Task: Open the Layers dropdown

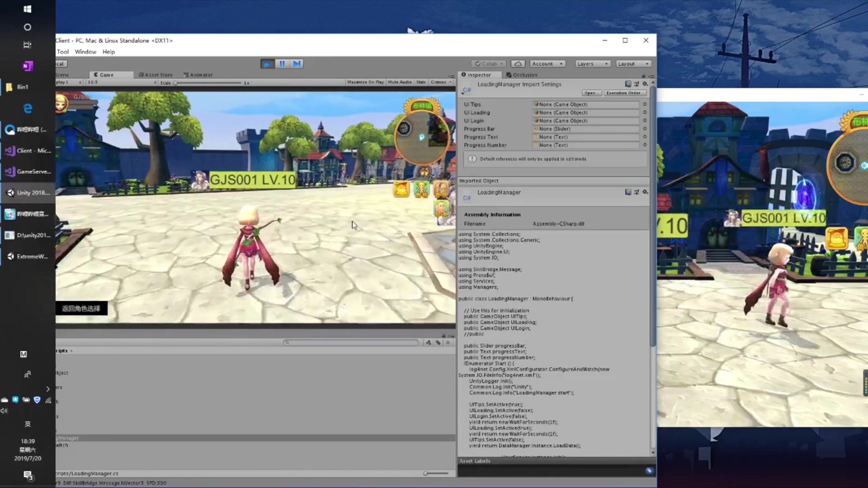Action: (592, 64)
